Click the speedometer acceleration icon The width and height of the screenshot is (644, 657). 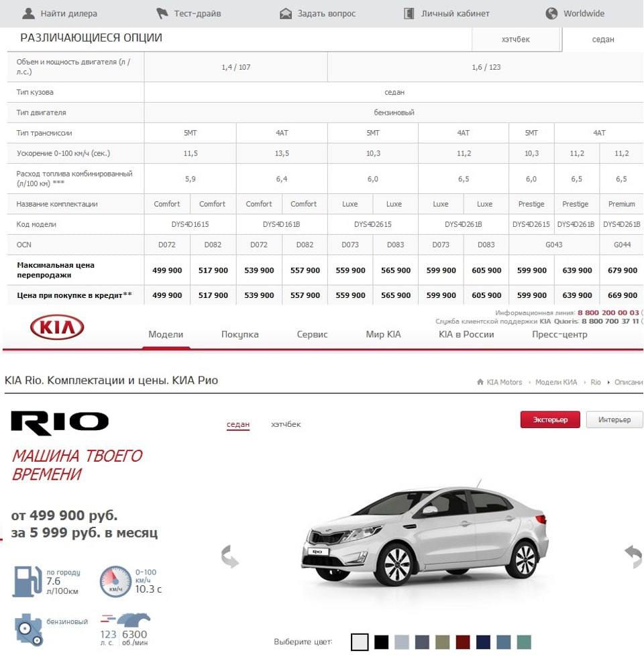tap(115, 582)
